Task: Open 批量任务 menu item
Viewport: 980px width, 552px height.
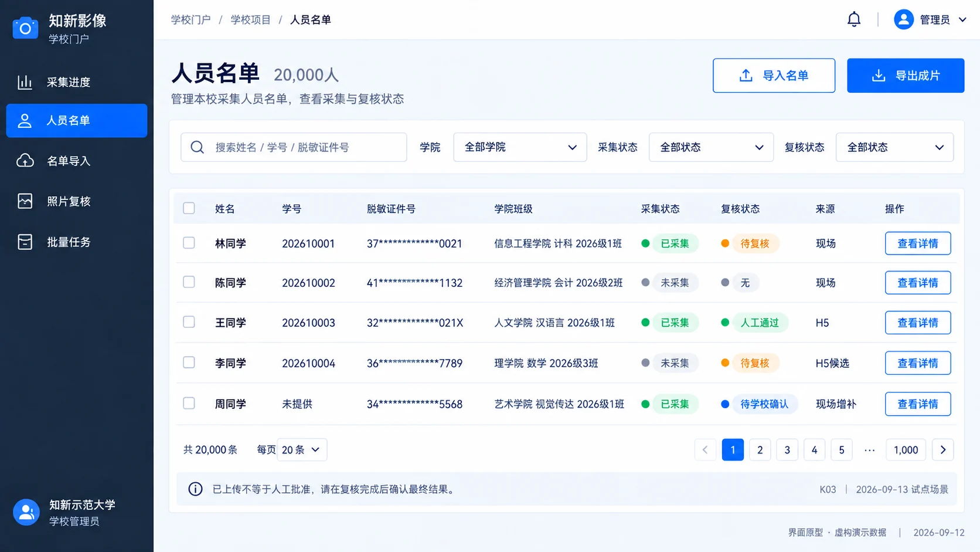Action: click(x=77, y=242)
